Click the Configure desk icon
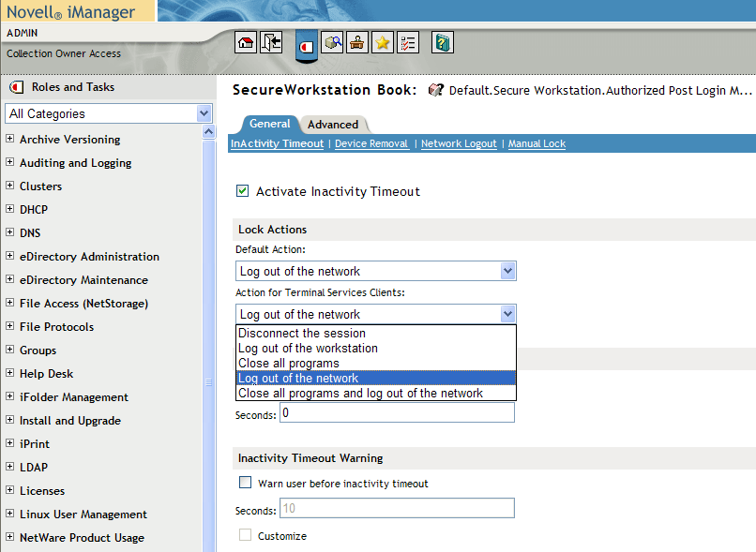The width and height of the screenshot is (756, 552). click(356, 42)
